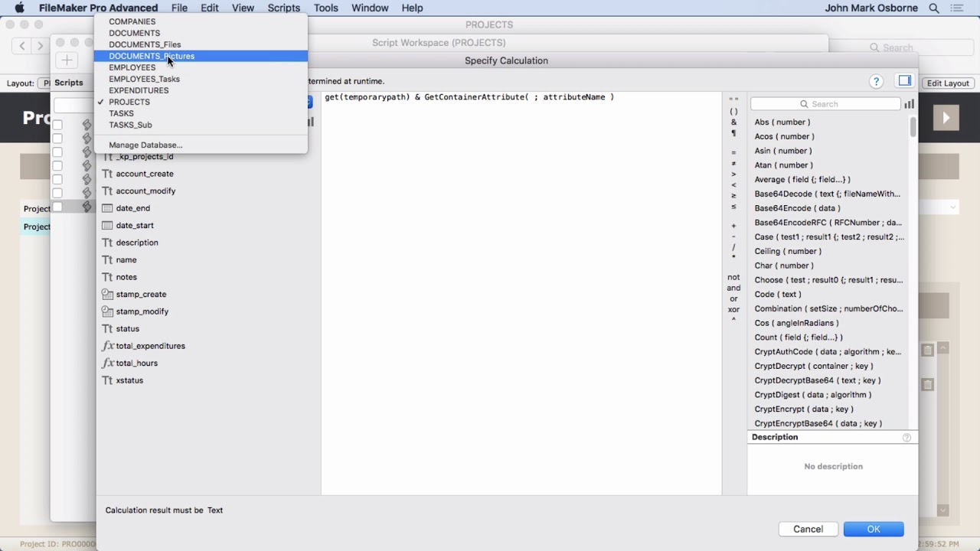Viewport: 980px width, 551px height.
Task: Insert quotation marks operator
Action: tap(733, 100)
